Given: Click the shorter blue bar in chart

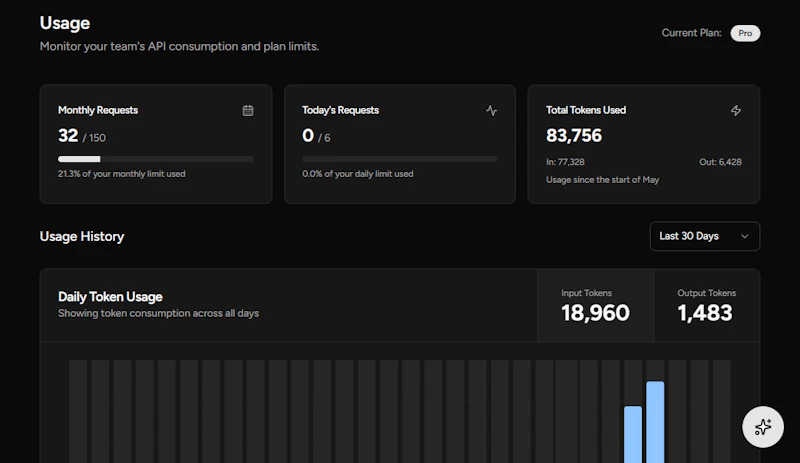Looking at the screenshot, I should [x=633, y=434].
